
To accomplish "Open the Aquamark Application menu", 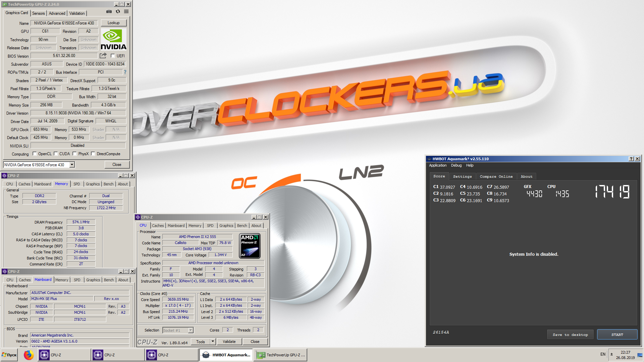I will 438,165.
